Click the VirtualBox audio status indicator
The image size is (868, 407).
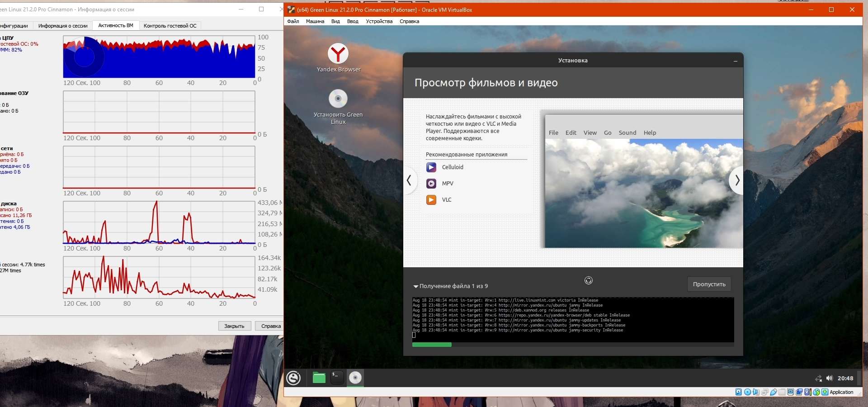coord(756,392)
